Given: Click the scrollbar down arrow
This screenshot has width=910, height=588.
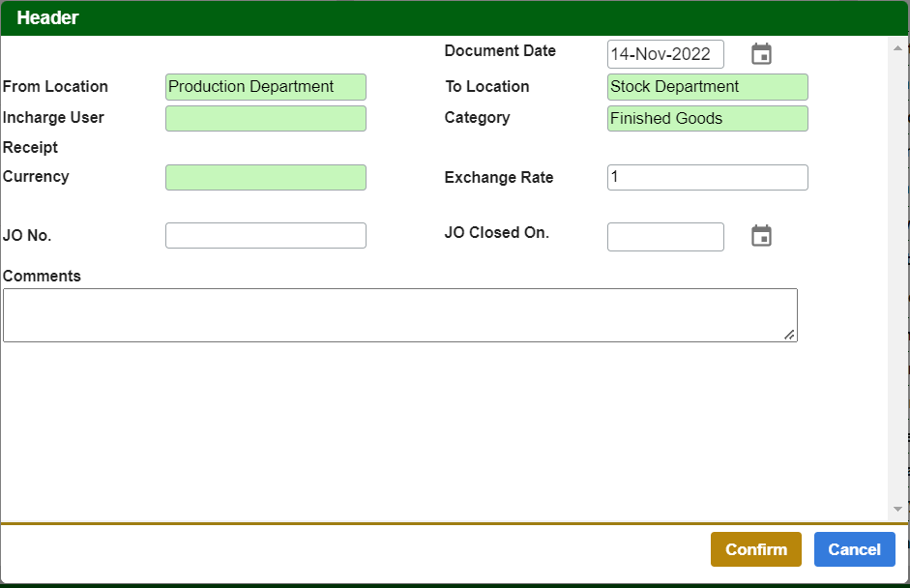Looking at the screenshot, I should [x=897, y=509].
